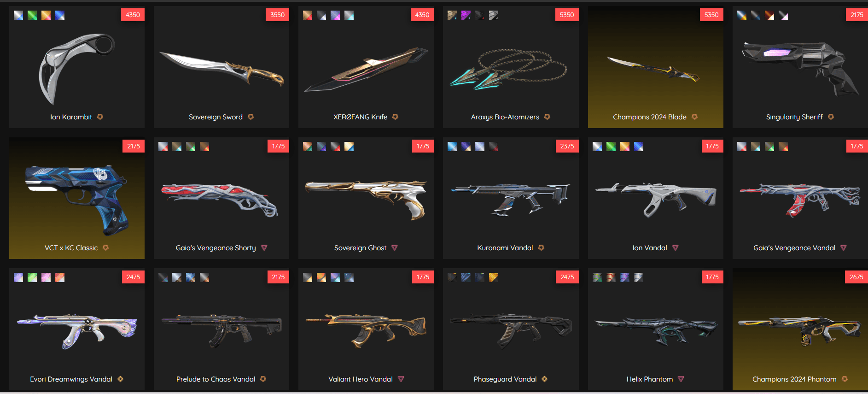
Task: Select the Valiant Hero Vandal weapon image
Action: pos(366,330)
